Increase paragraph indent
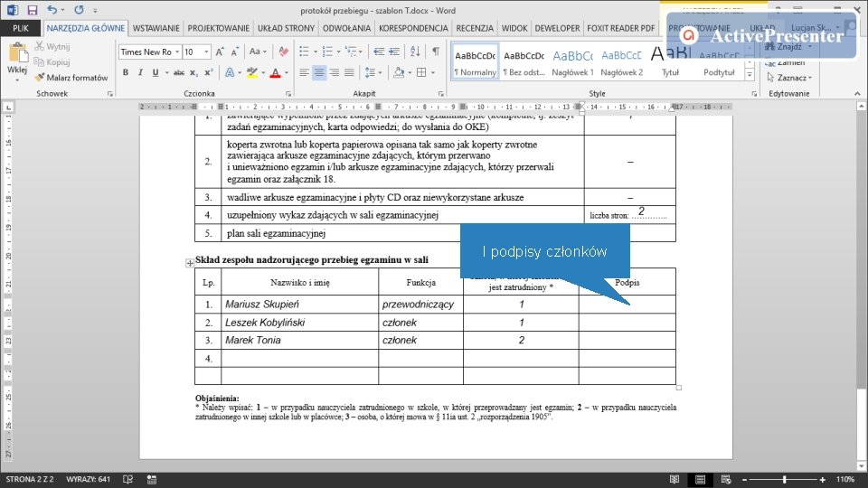Image resolution: width=868 pixels, height=488 pixels. coord(394,52)
